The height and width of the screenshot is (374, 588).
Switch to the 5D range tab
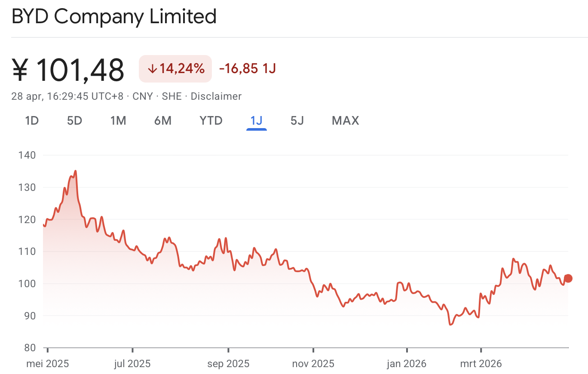coord(74,121)
